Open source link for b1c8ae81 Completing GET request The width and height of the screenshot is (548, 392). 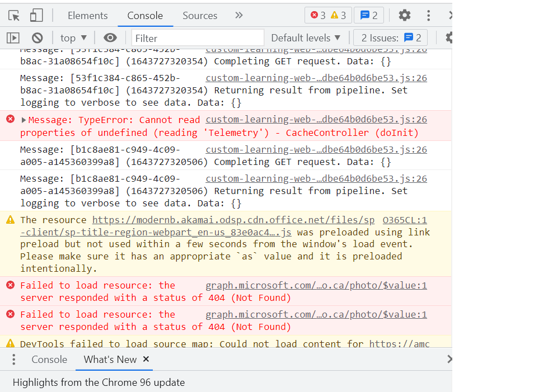pyautogui.click(x=316, y=149)
